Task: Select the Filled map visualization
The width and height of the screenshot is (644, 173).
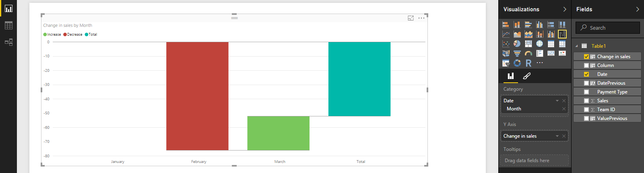Action: [506, 53]
